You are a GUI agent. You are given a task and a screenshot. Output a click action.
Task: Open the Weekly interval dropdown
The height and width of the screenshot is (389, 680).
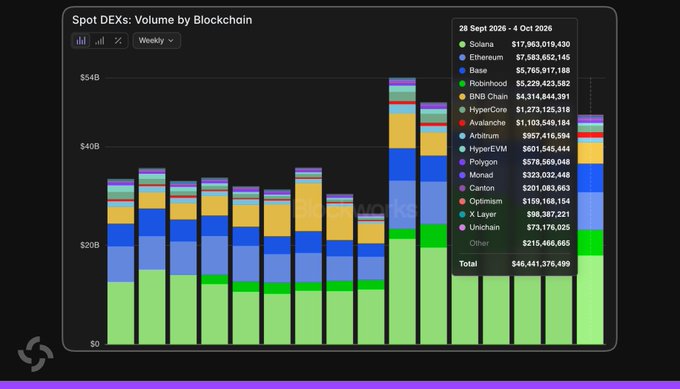coord(157,41)
